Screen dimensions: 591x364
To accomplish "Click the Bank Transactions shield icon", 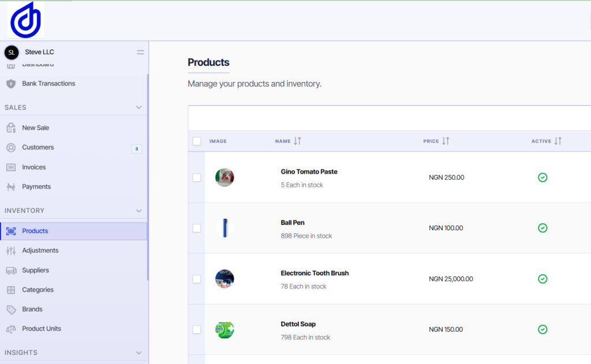I will coord(11,84).
